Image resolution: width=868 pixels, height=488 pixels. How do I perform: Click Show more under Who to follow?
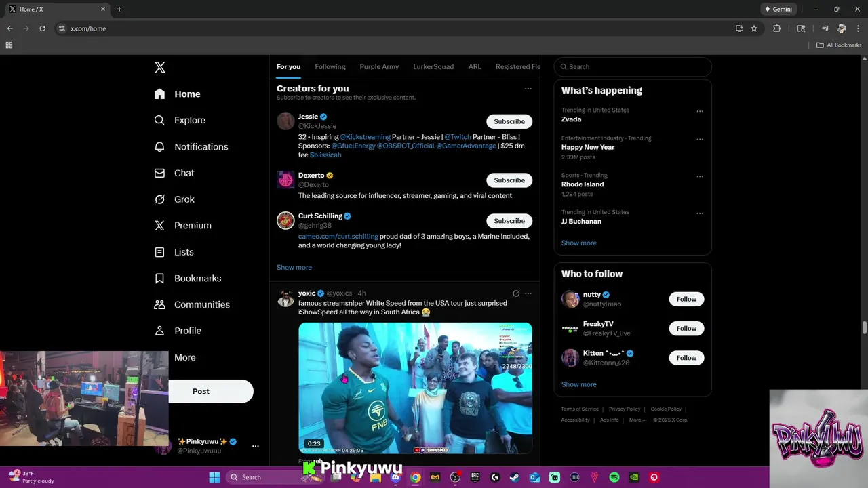click(579, 384)
